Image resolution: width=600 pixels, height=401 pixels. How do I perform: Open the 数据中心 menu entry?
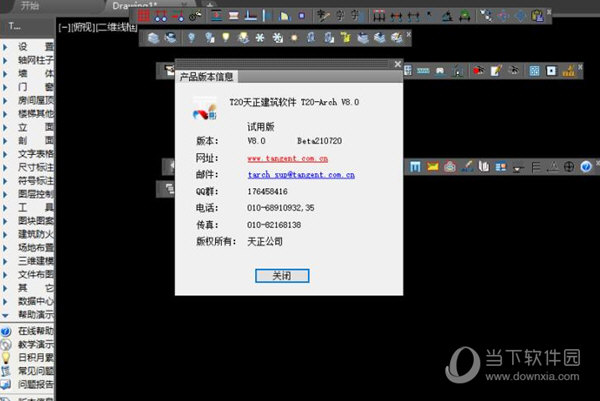coord(35,302)
